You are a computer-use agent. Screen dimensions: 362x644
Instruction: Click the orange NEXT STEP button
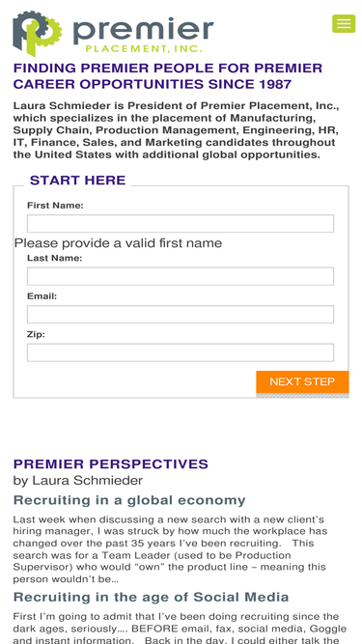(302, 382)
